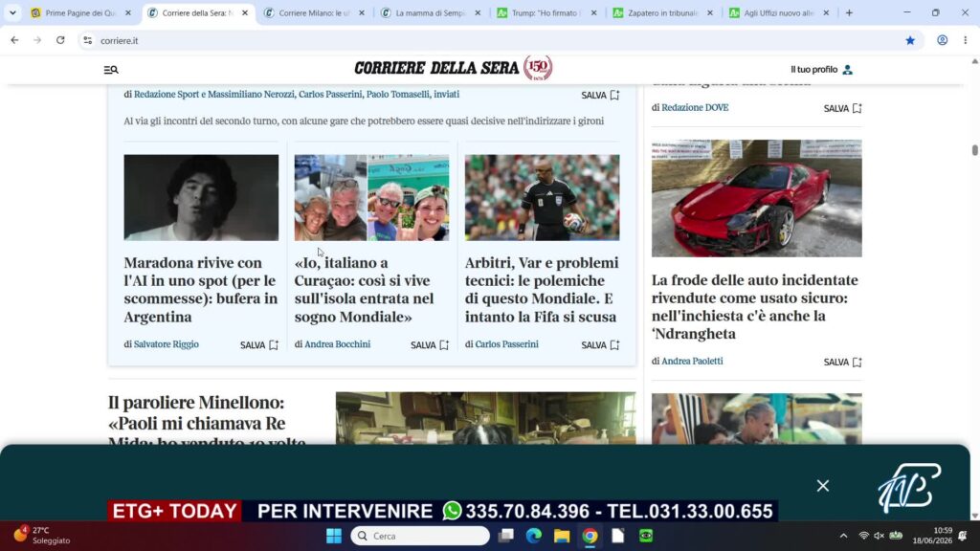
Task: Save the Redazione Sport article
Action: click(600, 95)
